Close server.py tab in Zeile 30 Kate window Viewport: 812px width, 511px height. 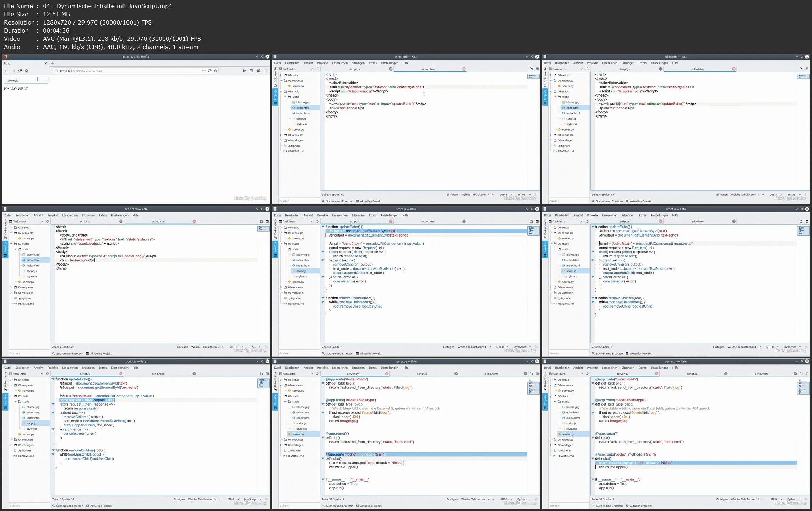(x=387, y=374)
